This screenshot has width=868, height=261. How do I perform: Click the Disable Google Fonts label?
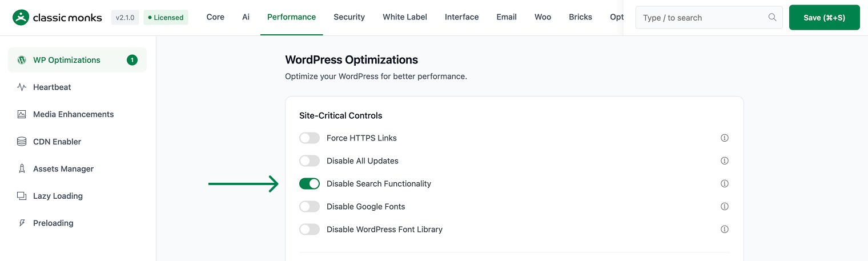pyautogui.click(x=365, y=207)
